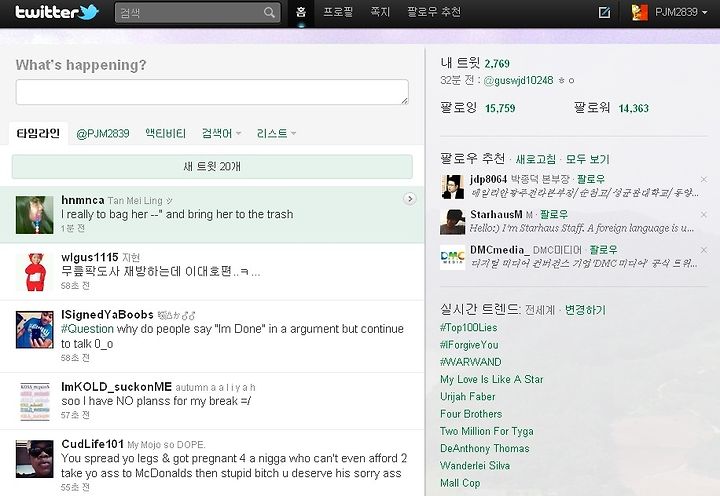This screenshot has width=720, height=496.
Task: Open 모두 보기 for follow suggestions
Action: (x=587, y=159)
